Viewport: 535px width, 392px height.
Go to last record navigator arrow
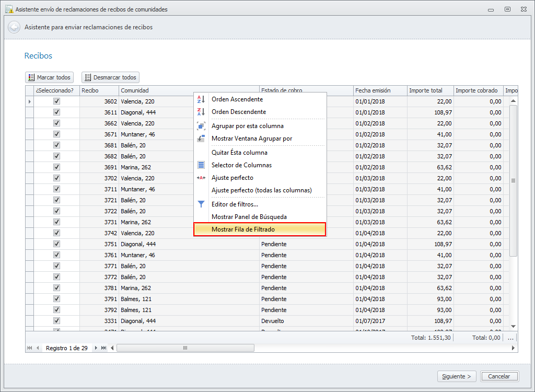point(104,348)
